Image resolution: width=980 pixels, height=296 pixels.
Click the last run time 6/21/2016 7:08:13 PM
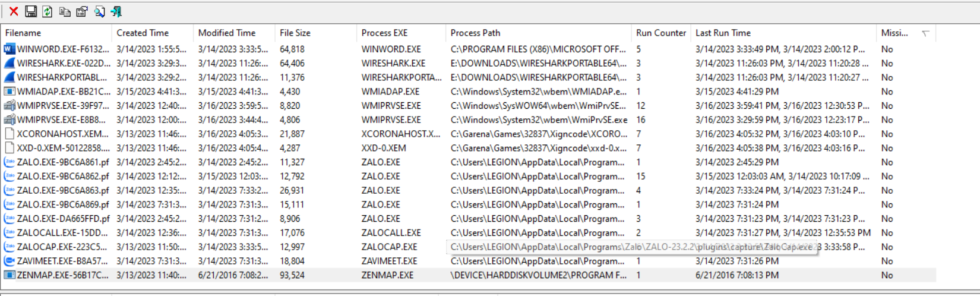tap(737, 275)
